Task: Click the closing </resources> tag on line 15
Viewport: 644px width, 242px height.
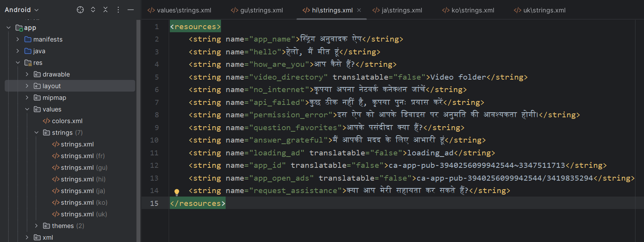Action: tap(198, 203)
